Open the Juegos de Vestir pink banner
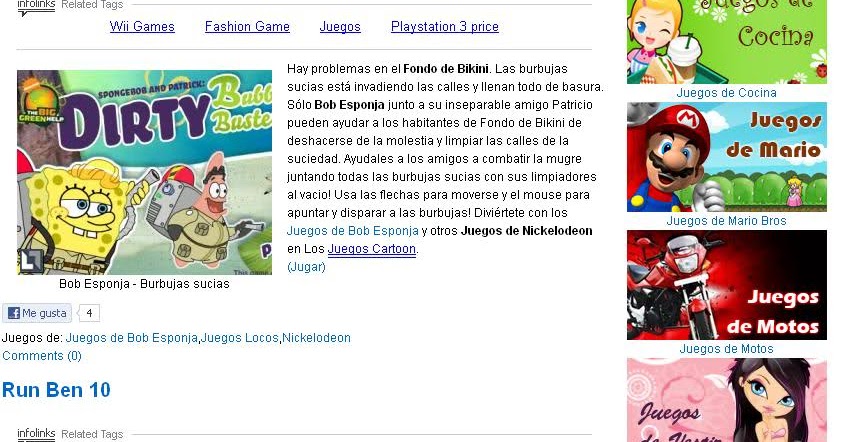The image size is (843, 442). pyautogui.click(x=727, y=400)
